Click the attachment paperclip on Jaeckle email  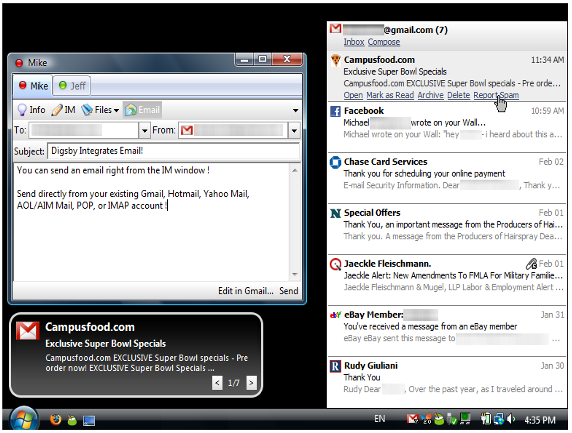pyautogui.click(x=531, y=263)
